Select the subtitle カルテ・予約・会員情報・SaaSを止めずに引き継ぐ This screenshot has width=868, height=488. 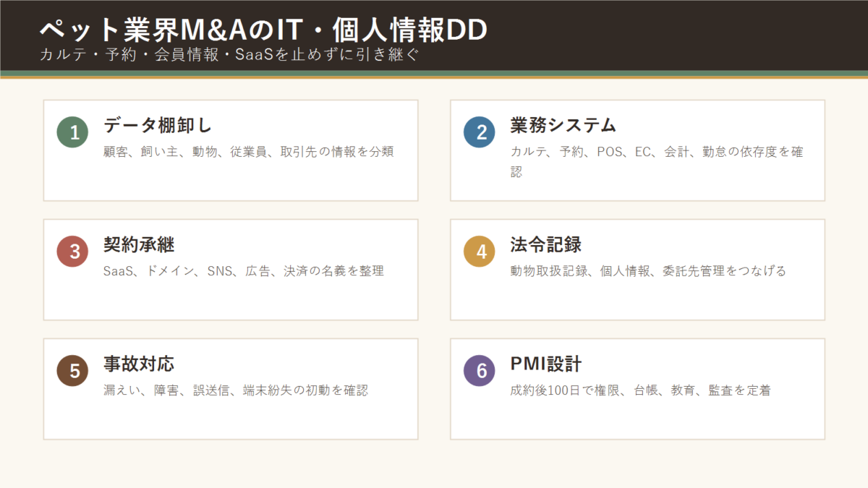[229, 55]
